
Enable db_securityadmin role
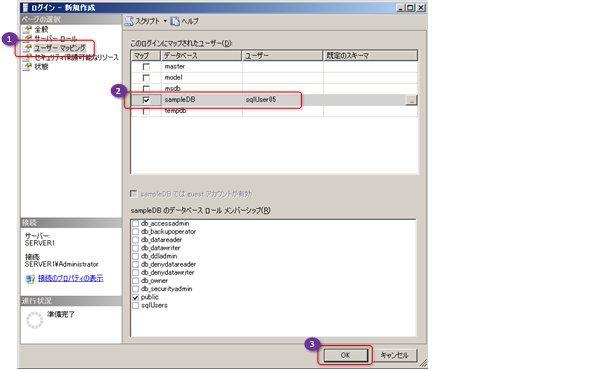[x=135, y=289]
